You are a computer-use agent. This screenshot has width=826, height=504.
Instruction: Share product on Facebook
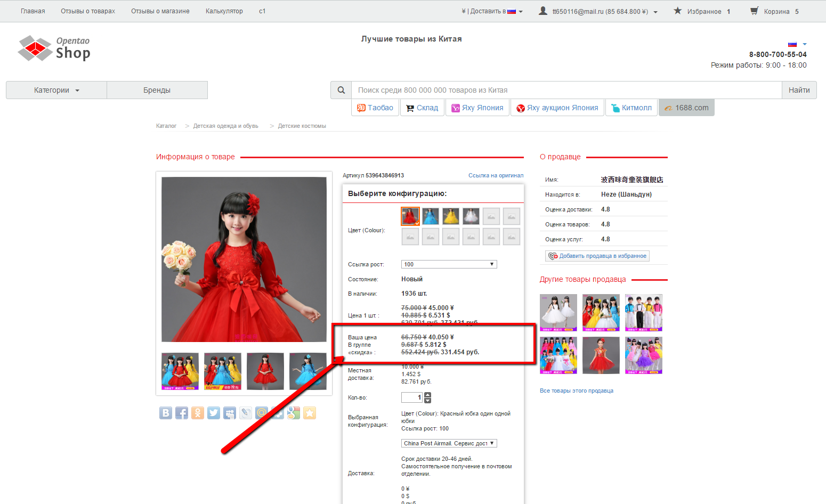(x=182, y=413)
